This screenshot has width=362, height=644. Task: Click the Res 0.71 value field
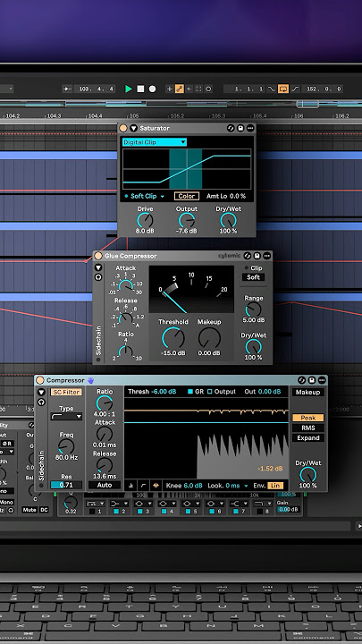(66, 485)
